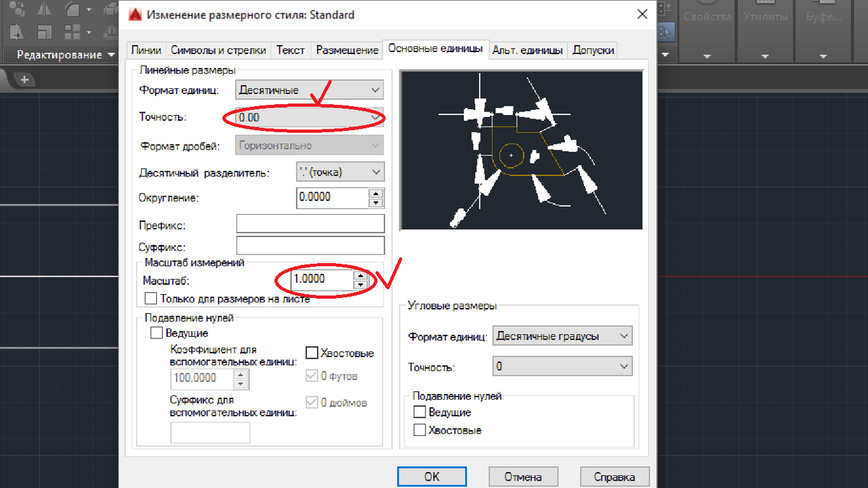Toggle linear Хвостовые zero suppression checkbox
The width and height of the screenshot is (868, 488).
pyautogui.click(x=312, y=353)
